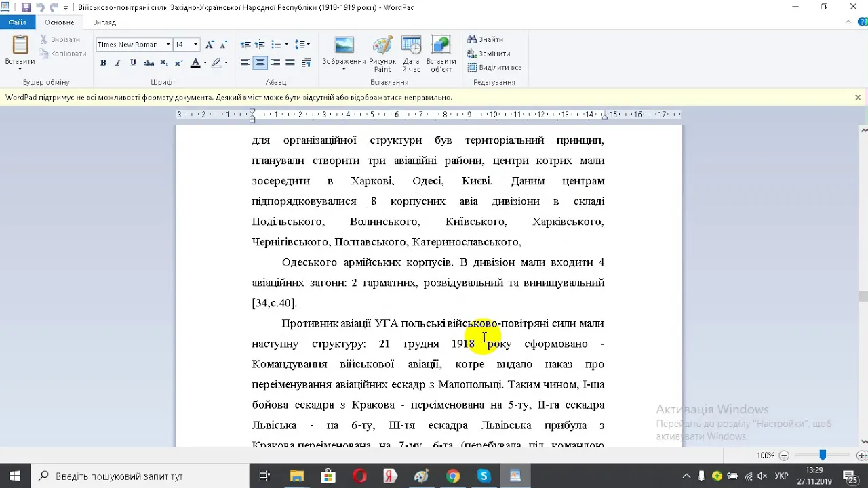This screenshot has height=488, width=868.
Task: Click the Вставити paste icon
Action: pyautogui.click(x=20, y=45)
